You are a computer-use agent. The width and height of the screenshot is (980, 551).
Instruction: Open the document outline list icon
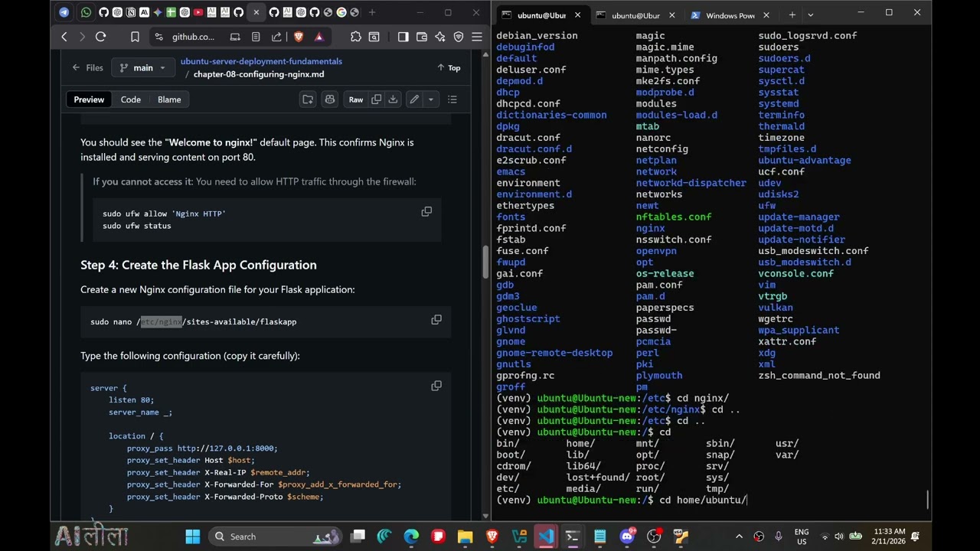point(452,99)
